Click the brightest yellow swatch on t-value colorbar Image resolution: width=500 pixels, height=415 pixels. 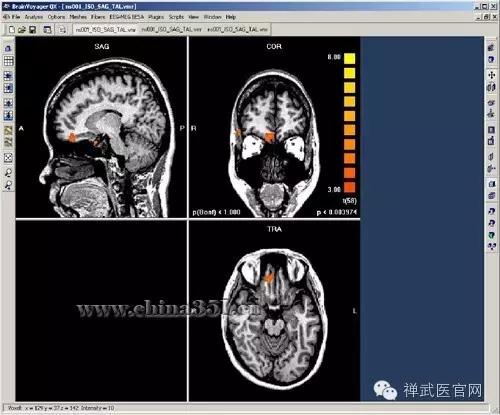(x=349, y=58)
